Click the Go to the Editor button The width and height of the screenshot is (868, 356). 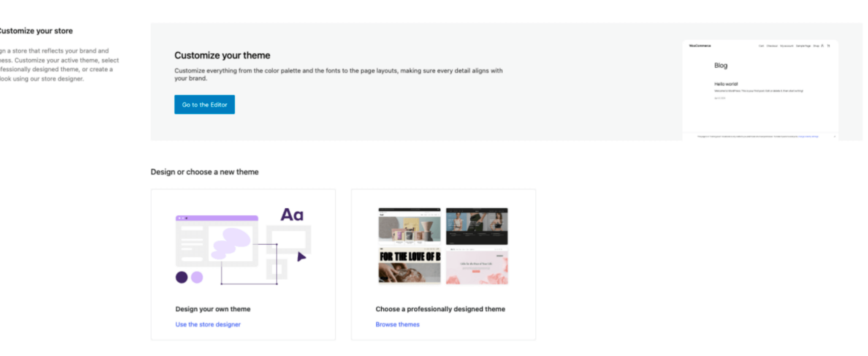[x=204, y=105]
